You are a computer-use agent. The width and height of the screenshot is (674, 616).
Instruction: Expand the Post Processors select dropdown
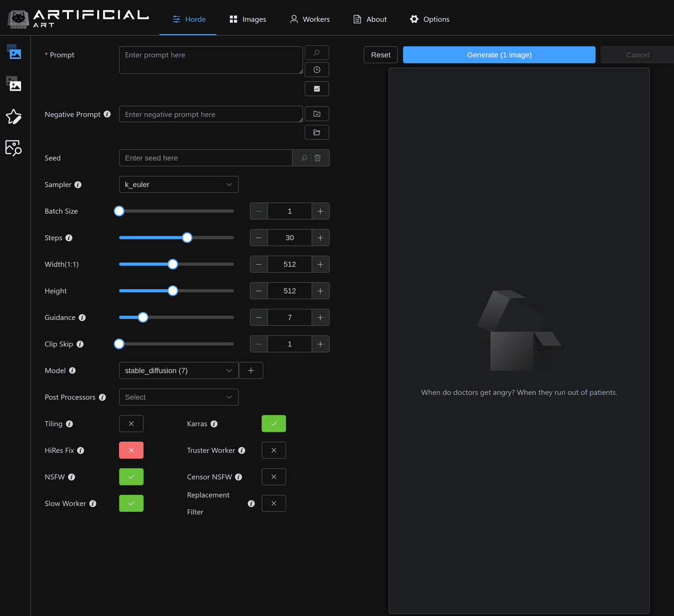179,398
